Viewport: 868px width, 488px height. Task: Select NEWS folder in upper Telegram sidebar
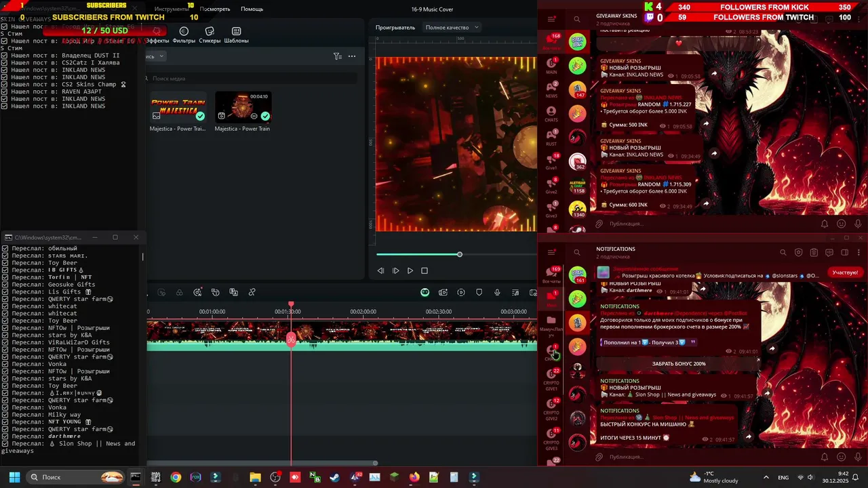tap(551, 89)
